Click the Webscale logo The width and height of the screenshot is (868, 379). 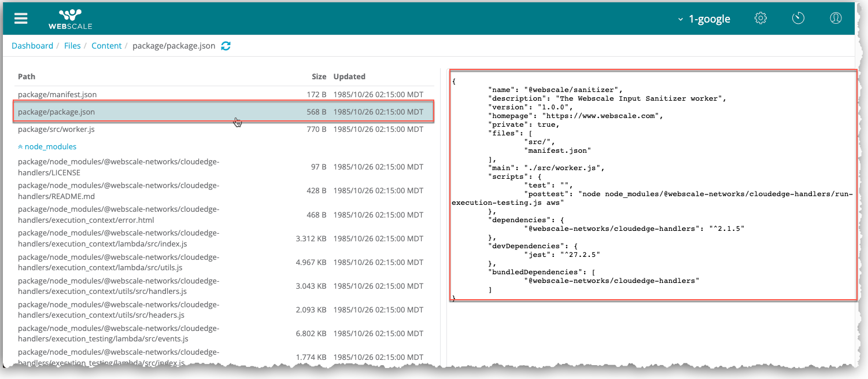tap(70, 19)
